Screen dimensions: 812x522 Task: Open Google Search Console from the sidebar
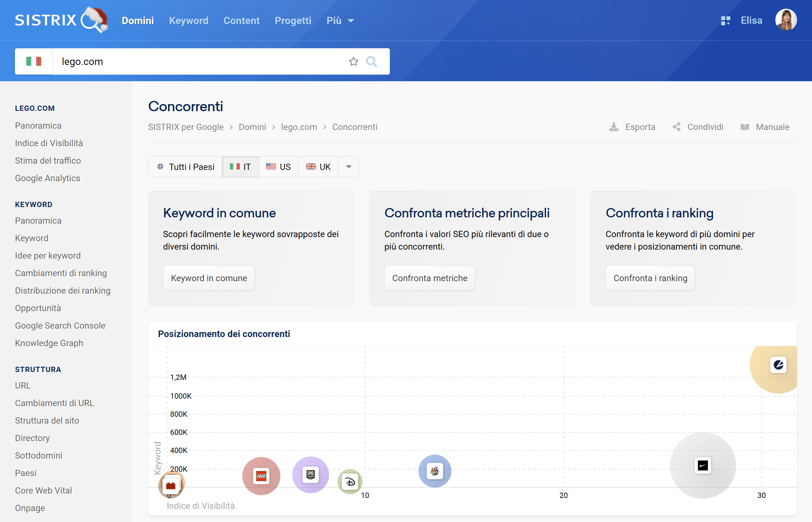pos(60,326)
